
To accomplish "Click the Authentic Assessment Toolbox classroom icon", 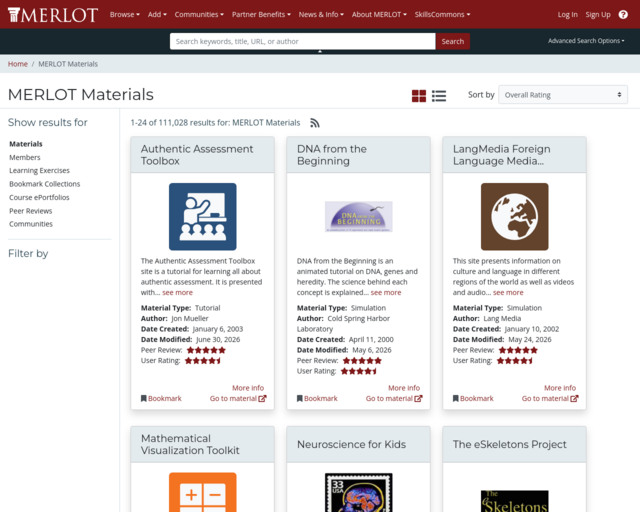I will (202, 216).
